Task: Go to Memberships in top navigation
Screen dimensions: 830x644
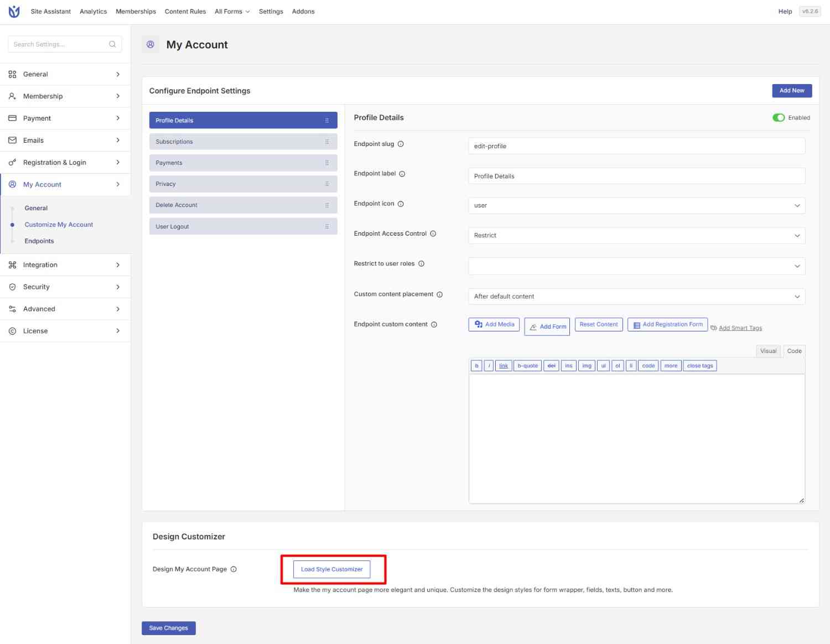Action: (x=136, y=12)
